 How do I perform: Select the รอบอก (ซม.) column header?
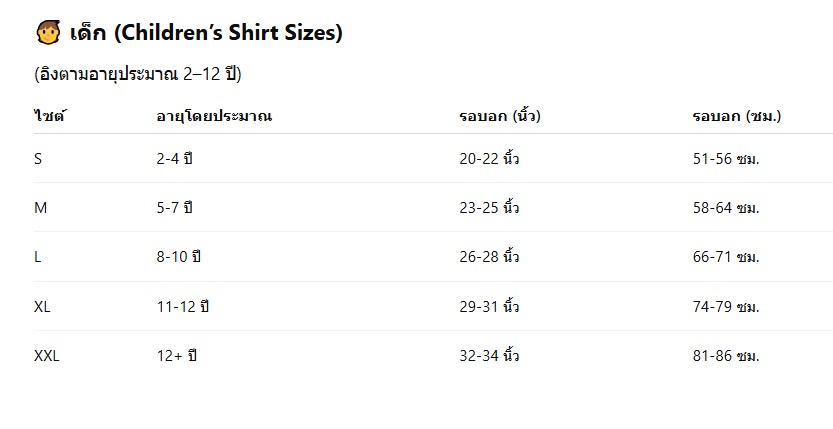(x=737, y=116)
